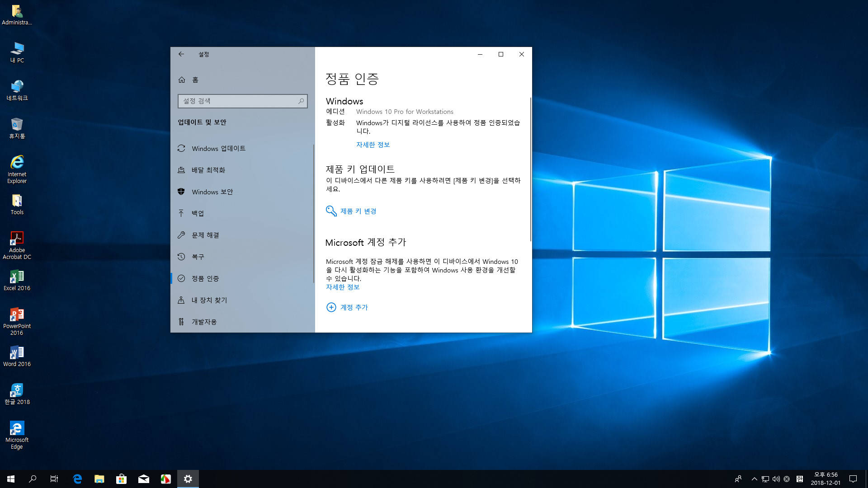Click the Settings gear on the taskbar
The image size is (868, 488).
coord(188,479)
